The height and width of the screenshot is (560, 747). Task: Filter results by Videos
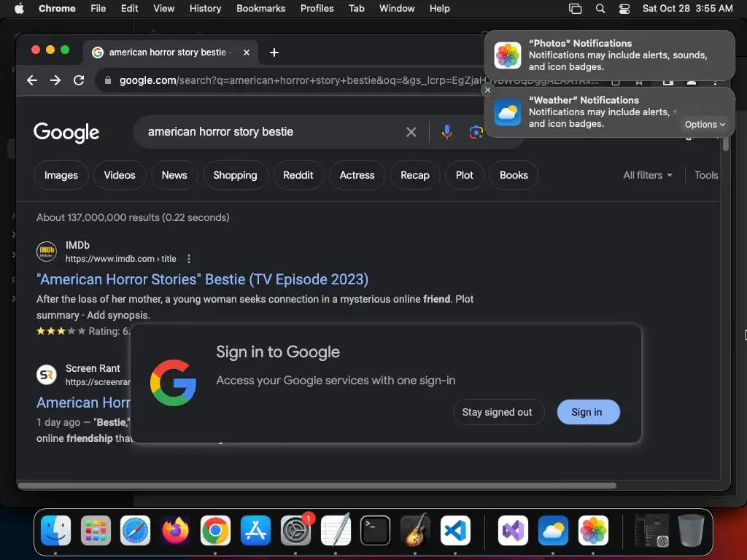pos(120,175)
